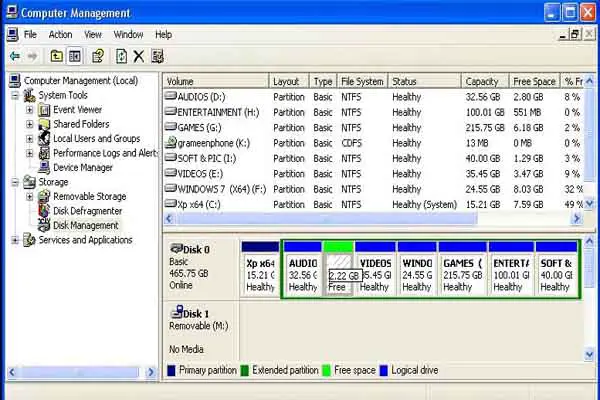The height and width of the screenshot is (400, 600).
Task: Click the Disk 1 removable drive icon
Action: (x=176, y=312)
